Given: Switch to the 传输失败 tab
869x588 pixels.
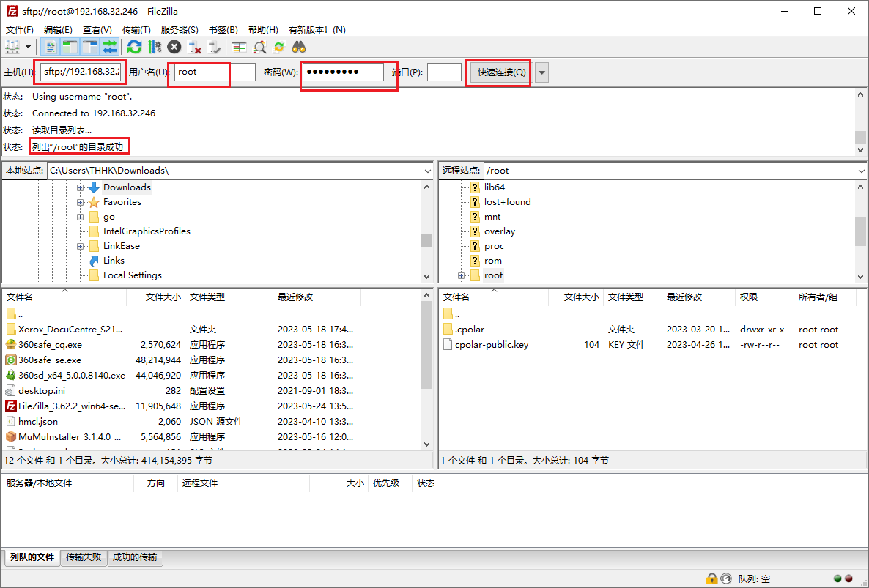Looking at the screenshot, I should (x=84, y=557).
